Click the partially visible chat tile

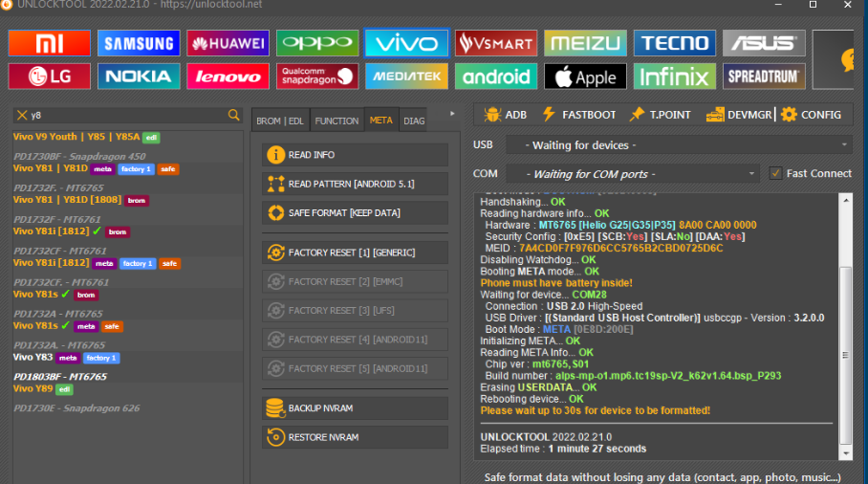(x=834, y=60)
